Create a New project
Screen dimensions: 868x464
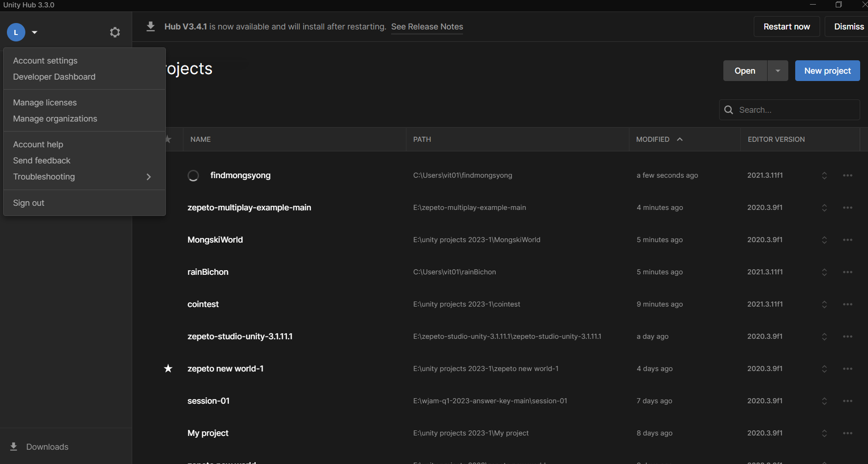827,71
